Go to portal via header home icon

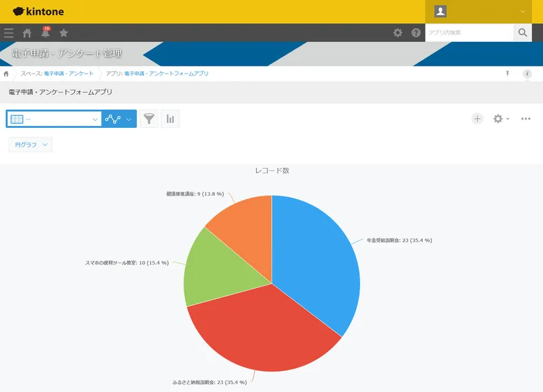coord(27,33)
